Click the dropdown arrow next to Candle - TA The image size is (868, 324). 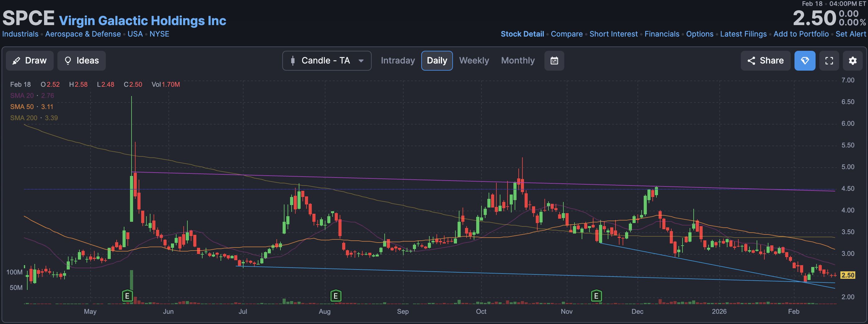(x=361, y=61)
